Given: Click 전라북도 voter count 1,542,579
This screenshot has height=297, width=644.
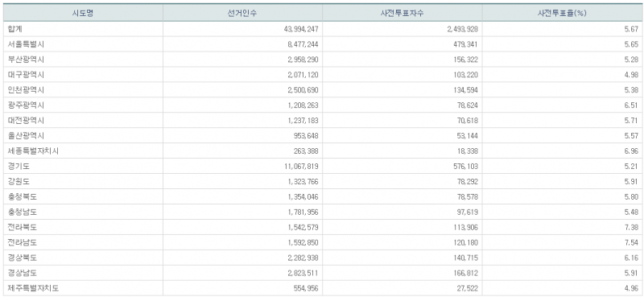Looking at the screenshot, I should pos(303,227).
